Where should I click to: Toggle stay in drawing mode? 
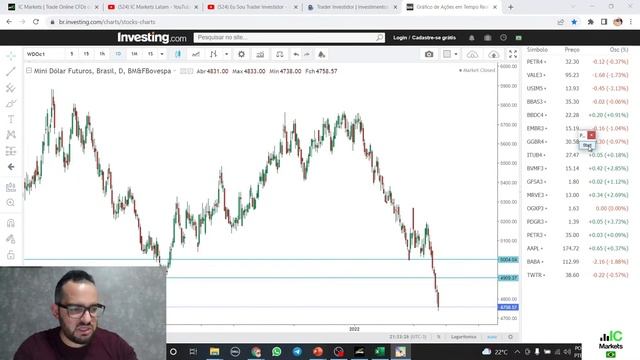11,239
